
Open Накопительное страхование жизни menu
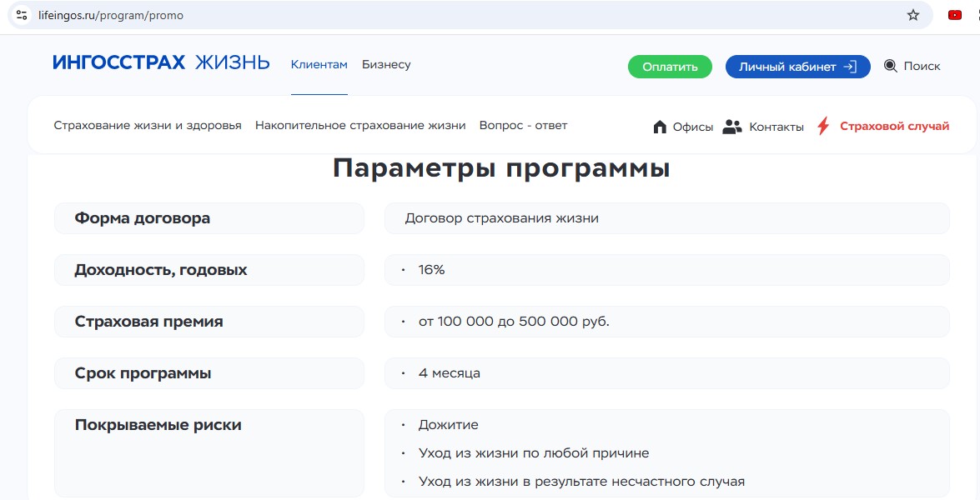click(360, 126)
